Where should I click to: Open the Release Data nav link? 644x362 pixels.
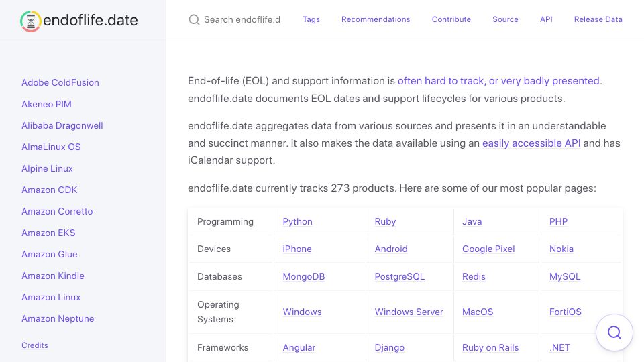(x=598, y=19)
